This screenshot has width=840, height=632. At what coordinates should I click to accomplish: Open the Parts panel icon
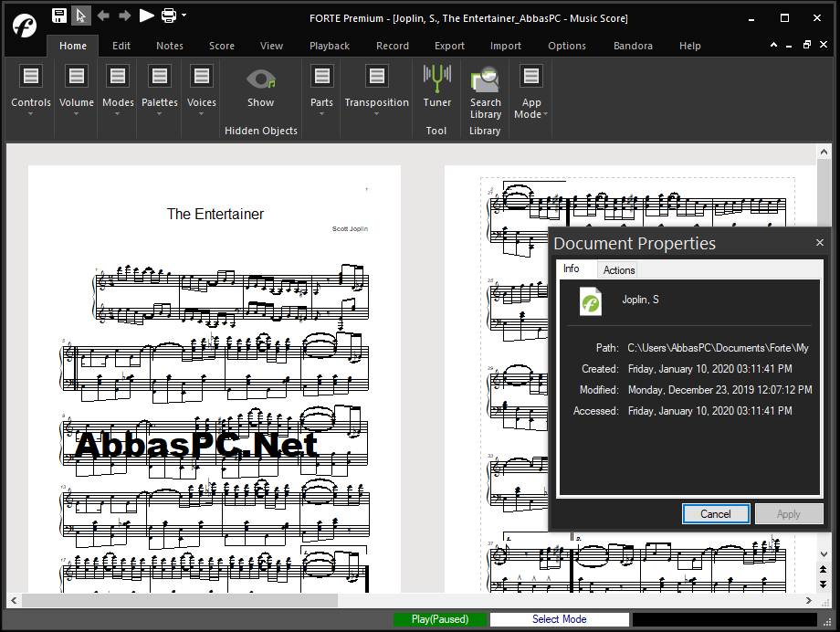click(x=321, y=76)
